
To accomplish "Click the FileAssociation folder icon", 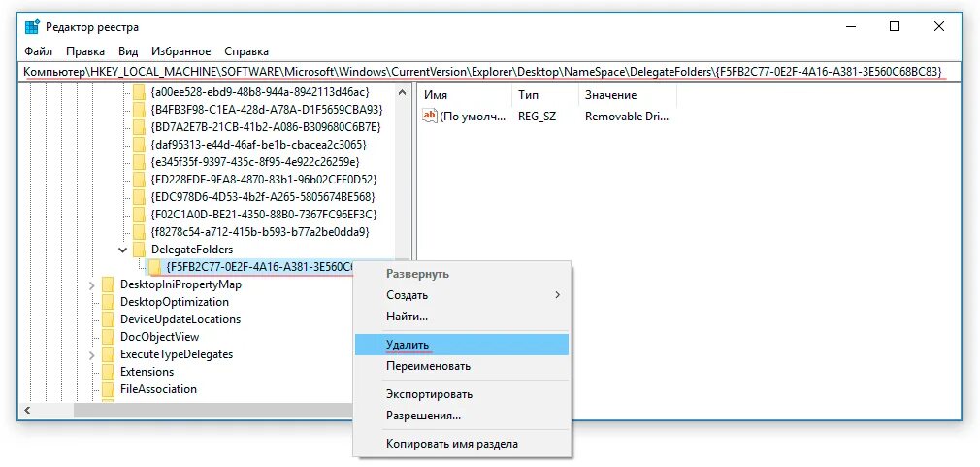I will (108, 389).
